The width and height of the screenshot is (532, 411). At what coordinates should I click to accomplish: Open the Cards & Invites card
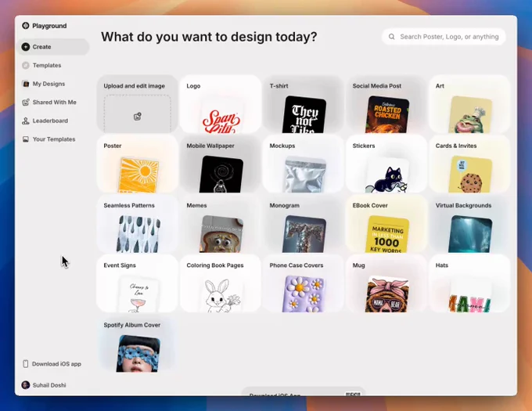[x=470, y=164]
